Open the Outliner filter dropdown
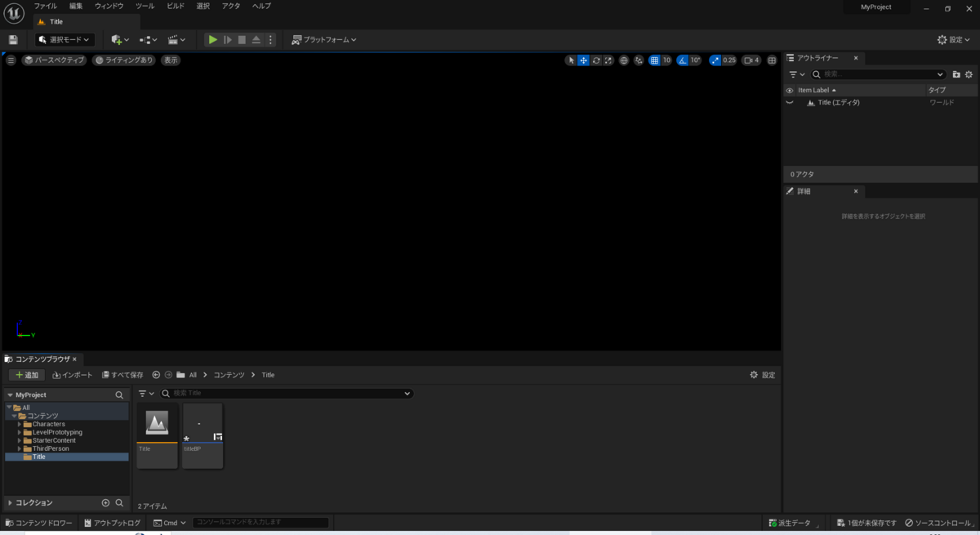Viewport: 980px width, 535px height. click(796, 74)
